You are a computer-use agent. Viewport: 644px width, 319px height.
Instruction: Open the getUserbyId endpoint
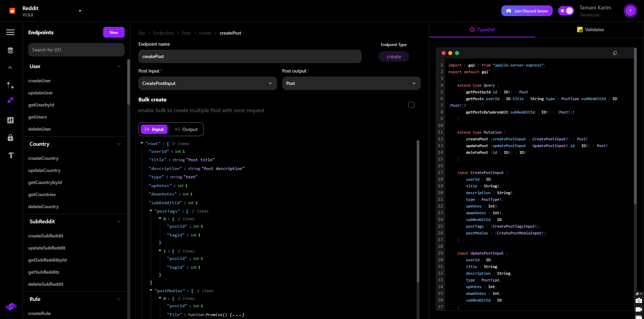tap(41, 105)
